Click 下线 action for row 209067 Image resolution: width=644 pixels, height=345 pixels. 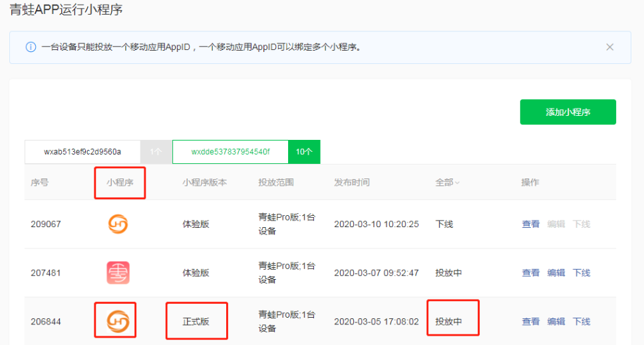click(581, 224)
